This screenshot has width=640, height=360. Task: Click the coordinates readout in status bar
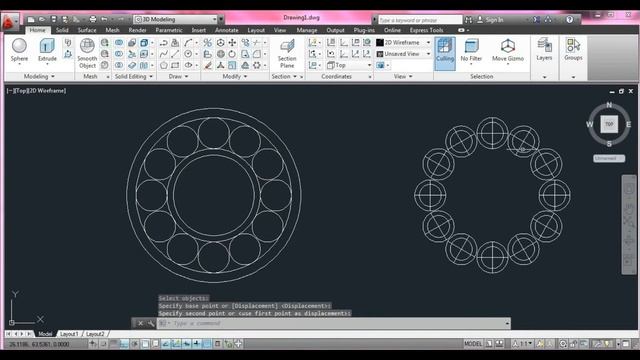coord(39,344)
